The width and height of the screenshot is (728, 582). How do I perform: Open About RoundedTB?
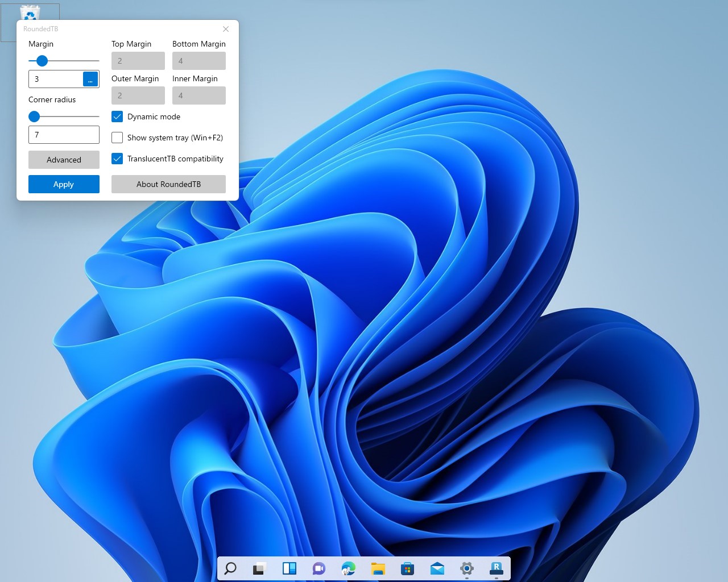point(168,184)
